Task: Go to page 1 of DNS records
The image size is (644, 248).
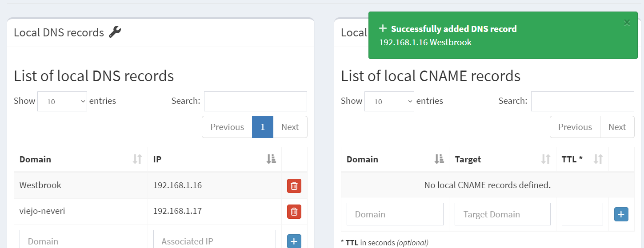Action: [263, 127]
